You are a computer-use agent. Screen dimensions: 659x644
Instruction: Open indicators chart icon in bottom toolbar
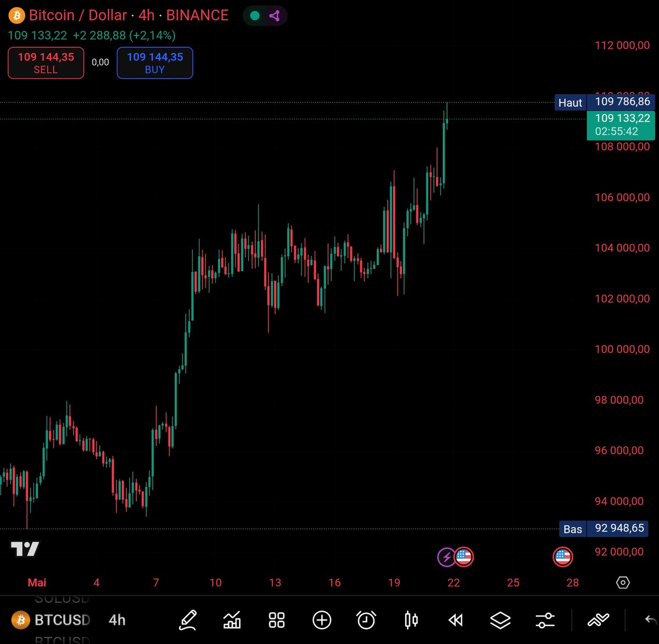coord(232,620)
